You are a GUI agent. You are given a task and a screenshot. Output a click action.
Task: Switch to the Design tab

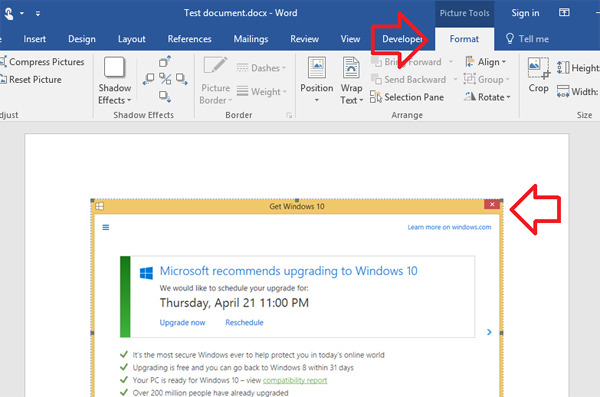(82, 39)
